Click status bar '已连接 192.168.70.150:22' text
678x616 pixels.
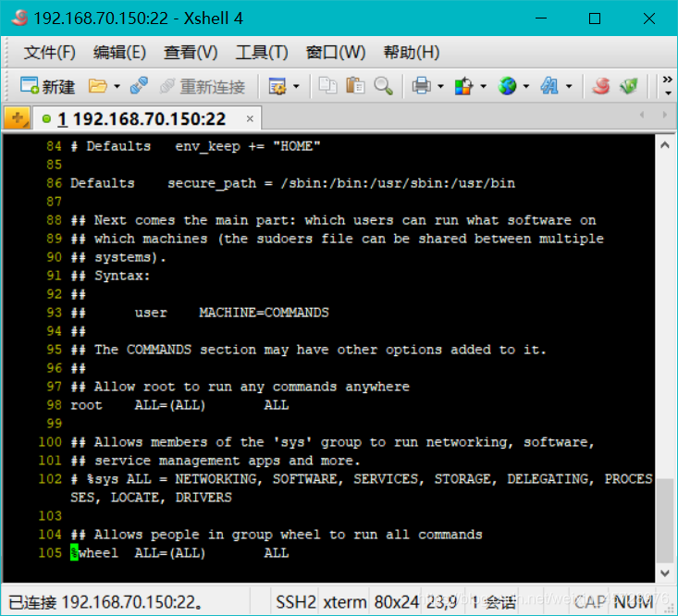click(105, 602)
